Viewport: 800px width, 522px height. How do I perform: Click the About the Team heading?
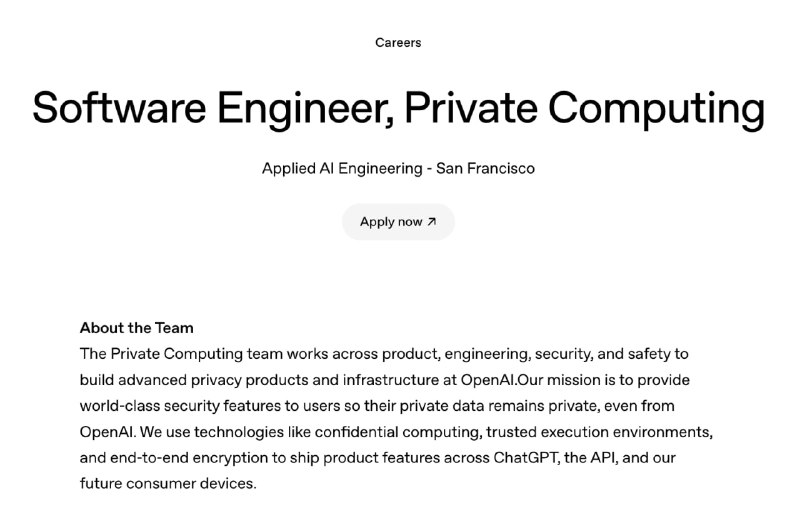point(137,327)
